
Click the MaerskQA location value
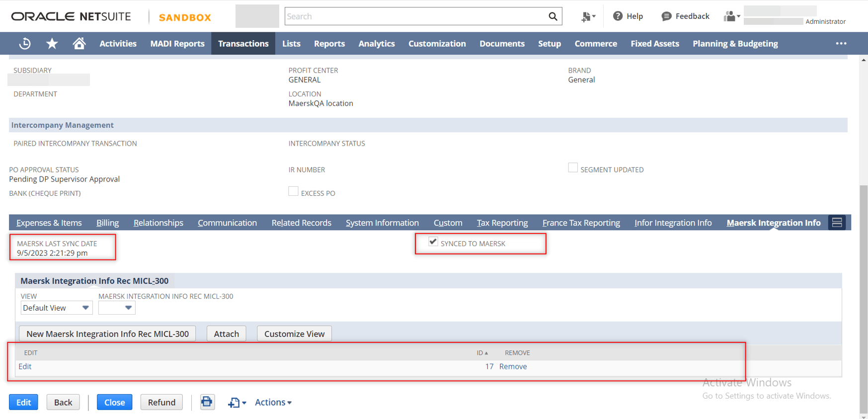(321, 103)
